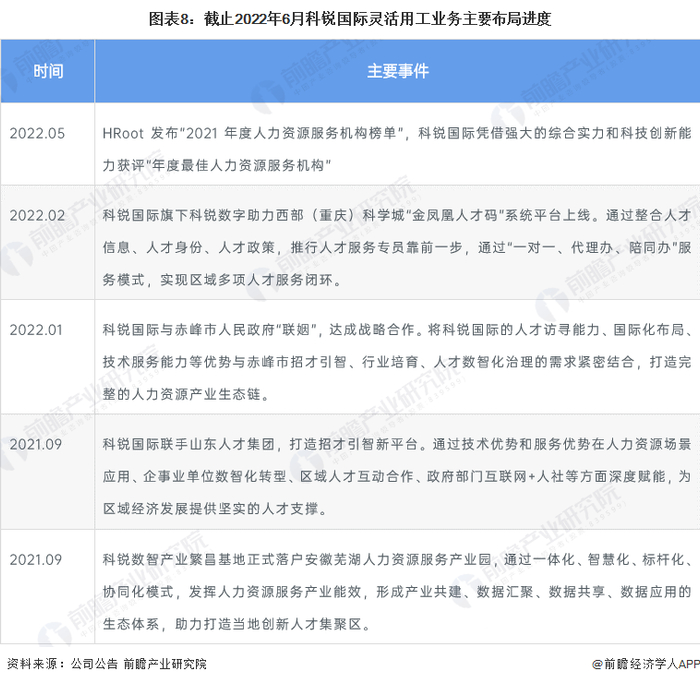700x683 pixels.
Task: Click the line starting '技术服务能力等优势与赤峰市招才引智'
Action: click(397, 362)
